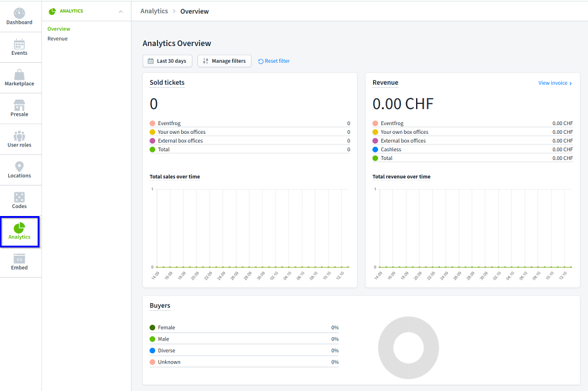Open Manage filters options
The width and height of the screenshot is (588, 391).
click(224, 61)
